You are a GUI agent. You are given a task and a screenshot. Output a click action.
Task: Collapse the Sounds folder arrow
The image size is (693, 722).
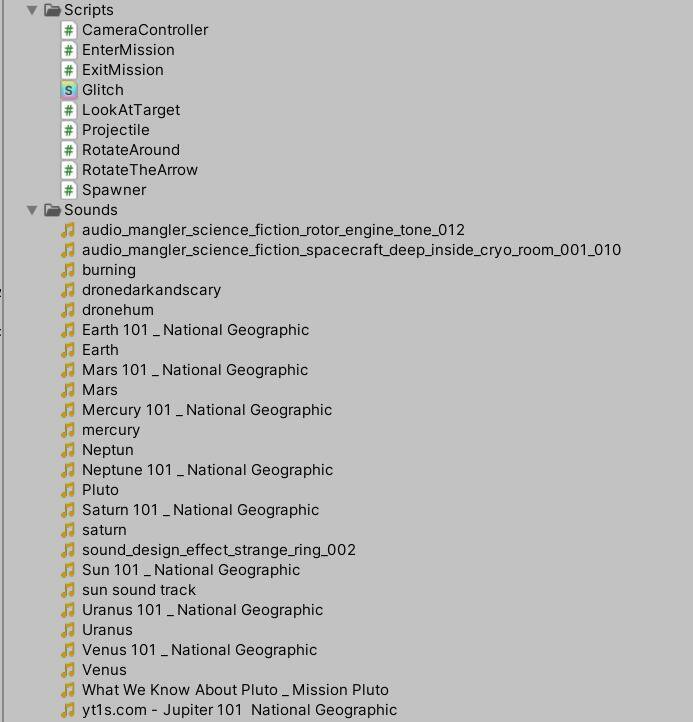click(32, 210)
